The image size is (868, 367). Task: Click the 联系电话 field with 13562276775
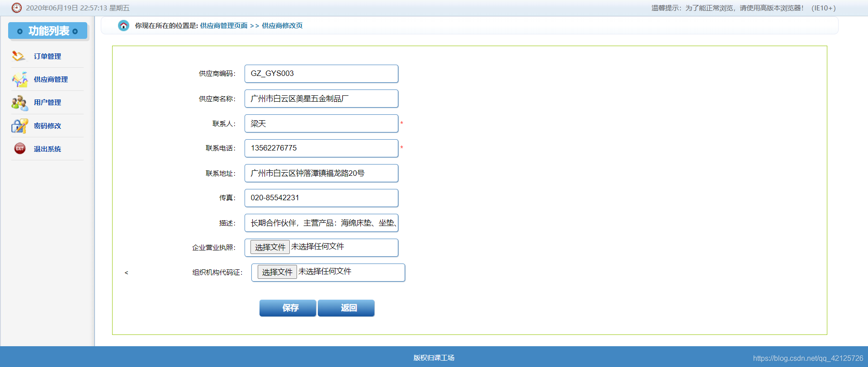(x=321, y=148)
